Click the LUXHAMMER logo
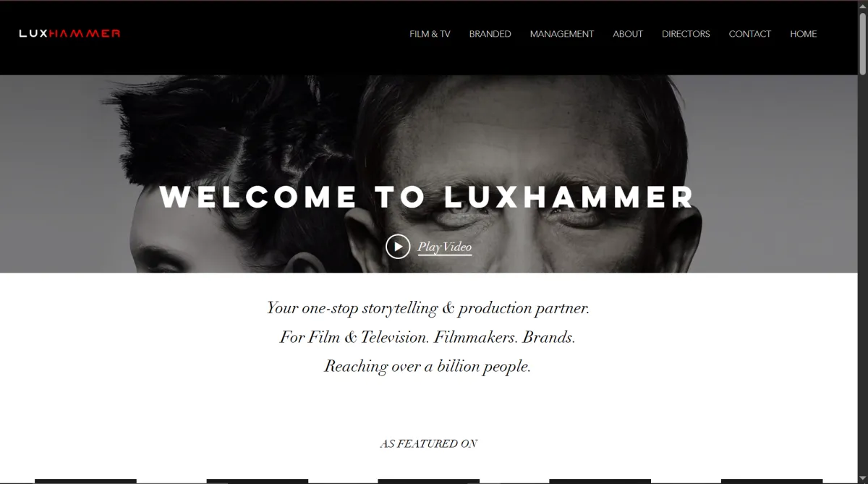The height and width of the screenshot is (484, 868). [x=69, y=33]
